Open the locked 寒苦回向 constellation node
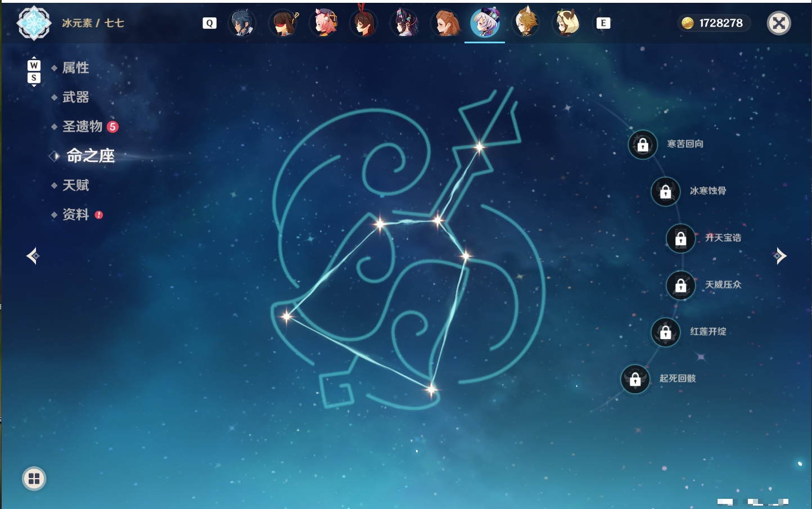Image resolution: width=812 pixels, height=509 pixels. click(x=643, y=145)
